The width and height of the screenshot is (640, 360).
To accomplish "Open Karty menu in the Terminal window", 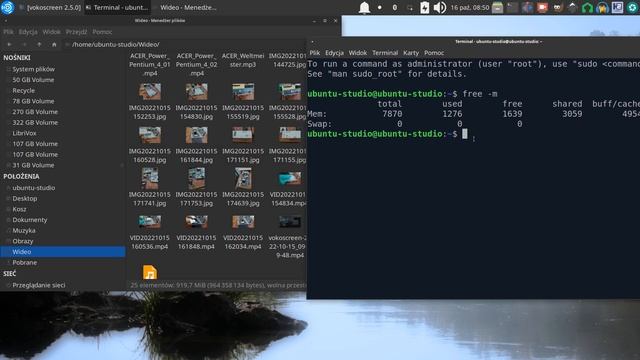I will [411, 53].
